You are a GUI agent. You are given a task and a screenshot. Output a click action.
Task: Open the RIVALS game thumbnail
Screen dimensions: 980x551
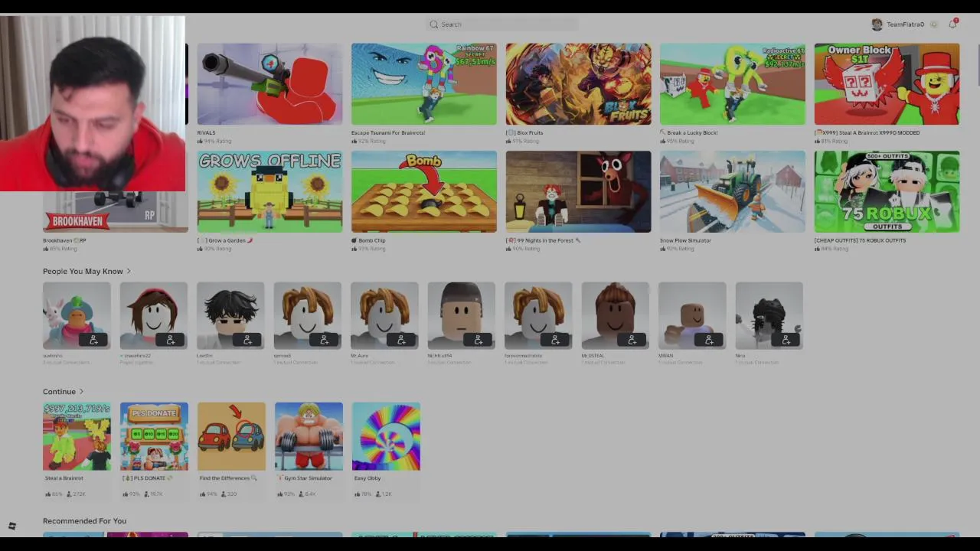pyautogui.click(x=269, y=84)
